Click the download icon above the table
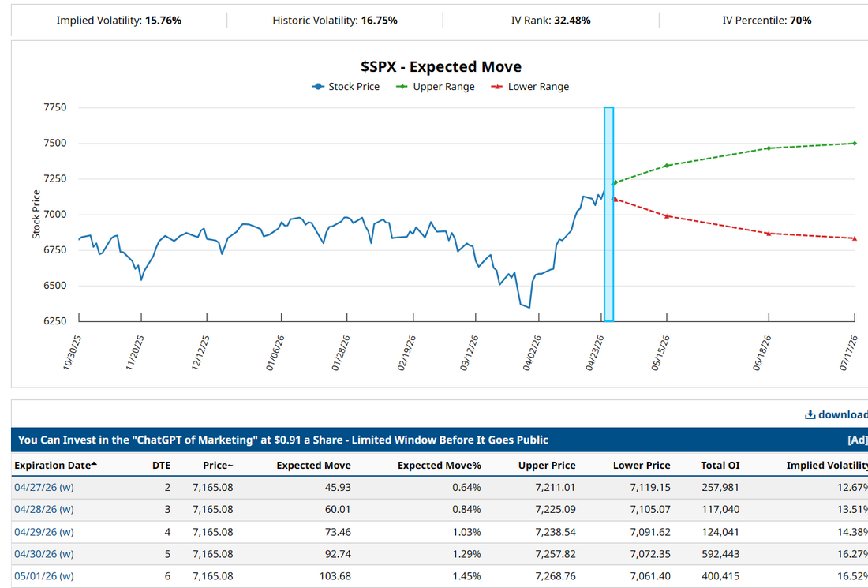Image resolution: width=868 pixels, height=588 pixels. coord(810,414)
